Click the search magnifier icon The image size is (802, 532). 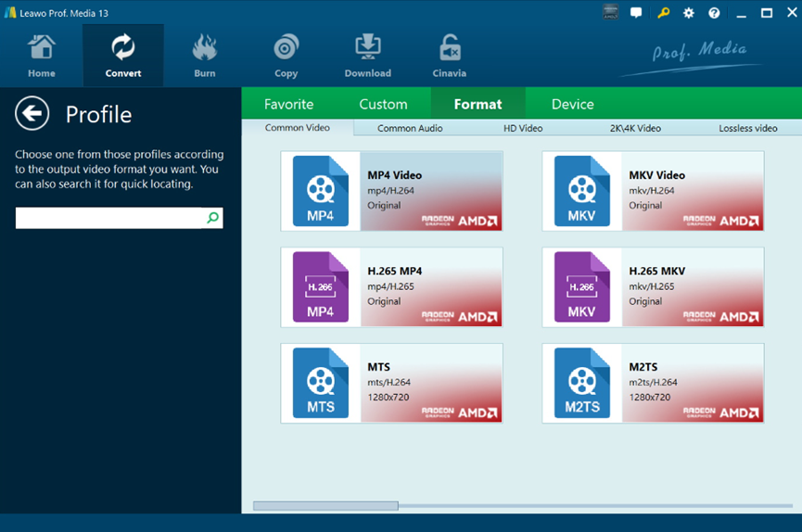click(x=213, y=218)
